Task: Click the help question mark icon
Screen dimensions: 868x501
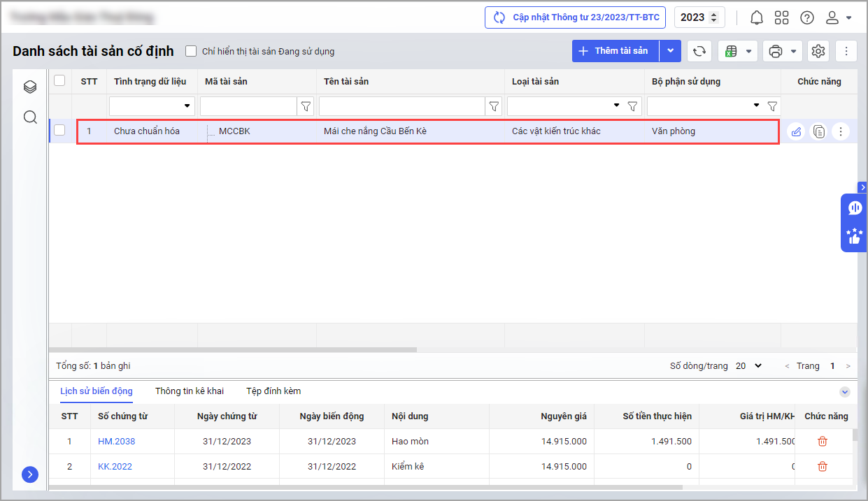Action: click(807, 17)
